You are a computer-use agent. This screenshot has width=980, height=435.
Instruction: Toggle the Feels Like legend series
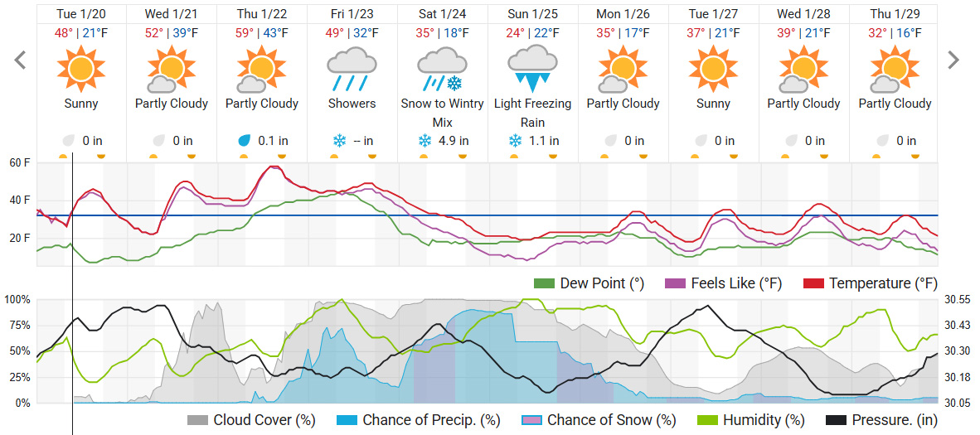(x=720, y=283)
